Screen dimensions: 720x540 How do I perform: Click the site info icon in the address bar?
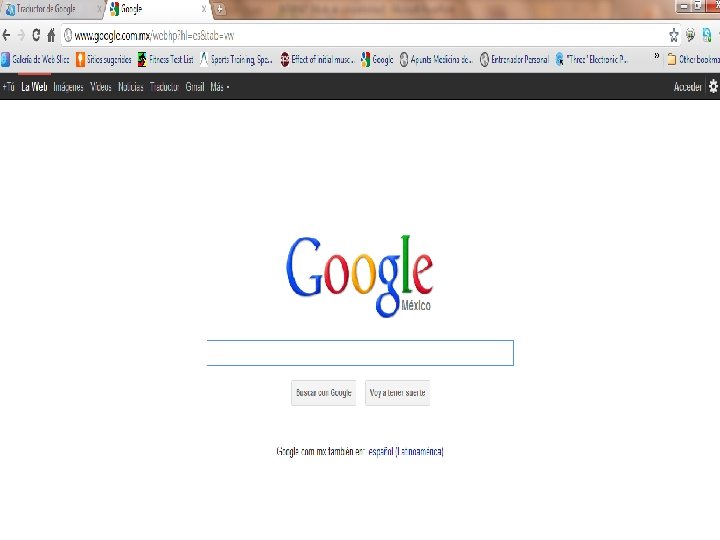coord(68,35)
